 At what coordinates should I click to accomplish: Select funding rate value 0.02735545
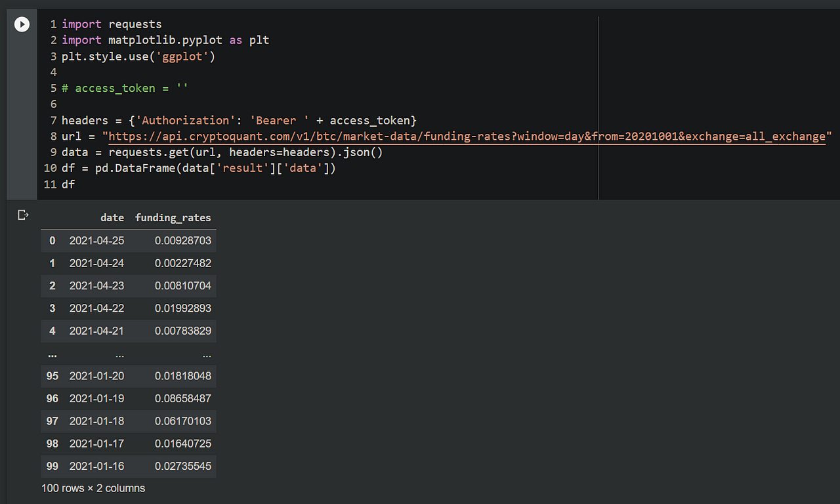[x=183, y=466]
